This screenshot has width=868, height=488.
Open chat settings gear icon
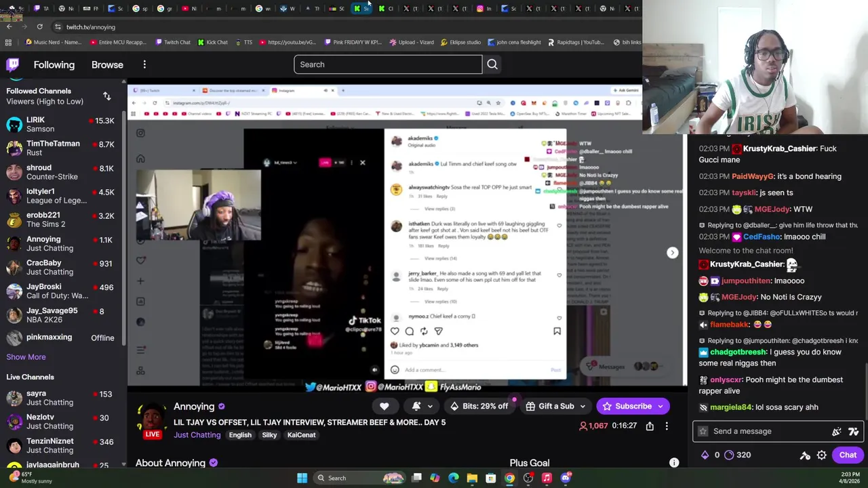coord(821,455)
